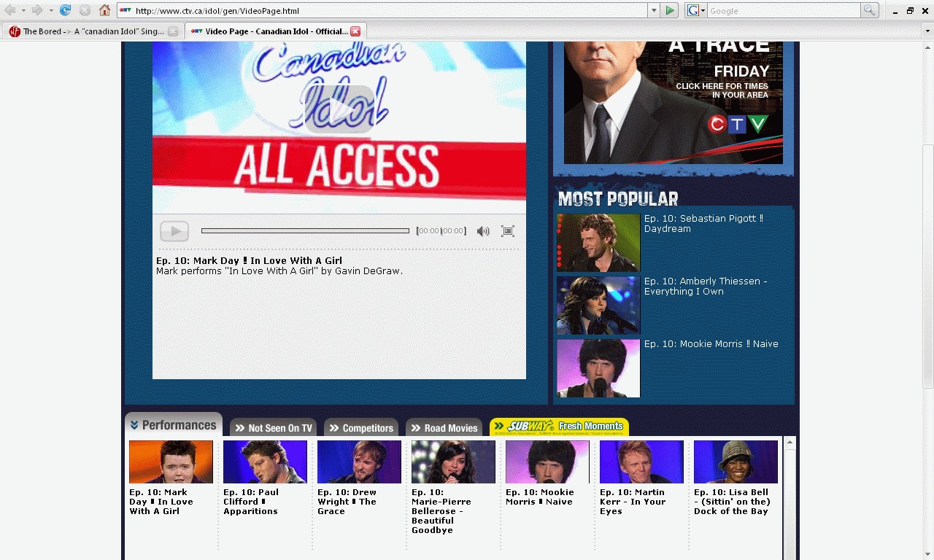Click the small play button below video

click(174, 231)
